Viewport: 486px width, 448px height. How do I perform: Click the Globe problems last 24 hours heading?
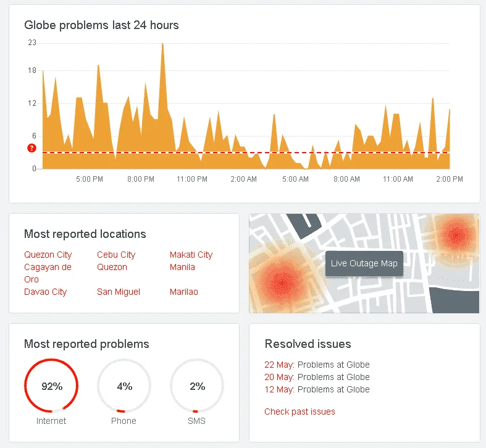tap(101, 25)
